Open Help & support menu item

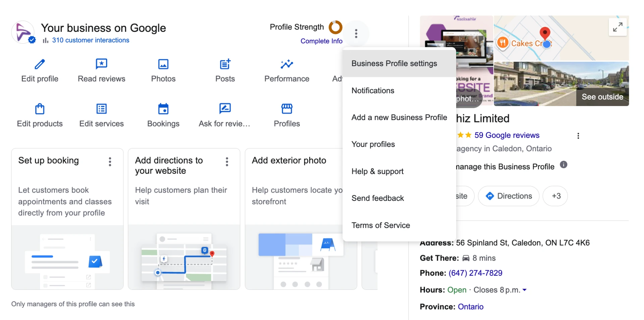click(x=399, y=171)
